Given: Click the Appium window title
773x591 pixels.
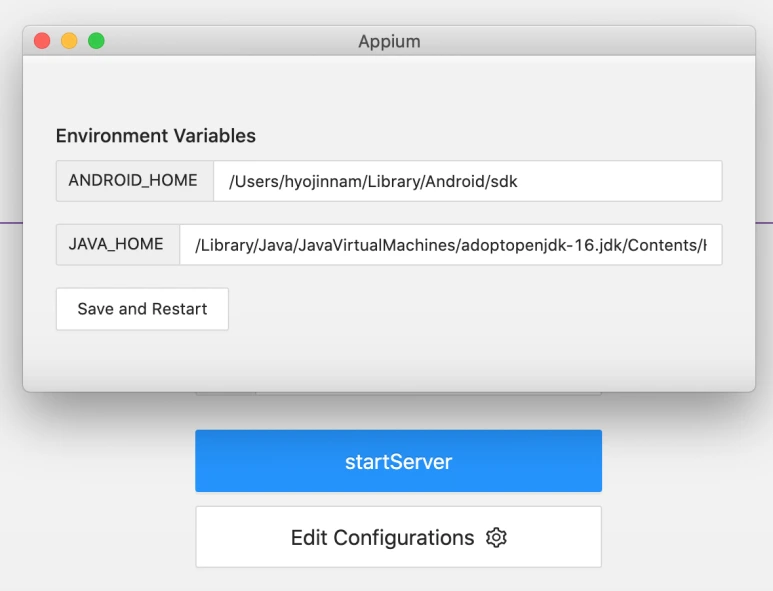Looking at the screenshot, I should [389, 41].
